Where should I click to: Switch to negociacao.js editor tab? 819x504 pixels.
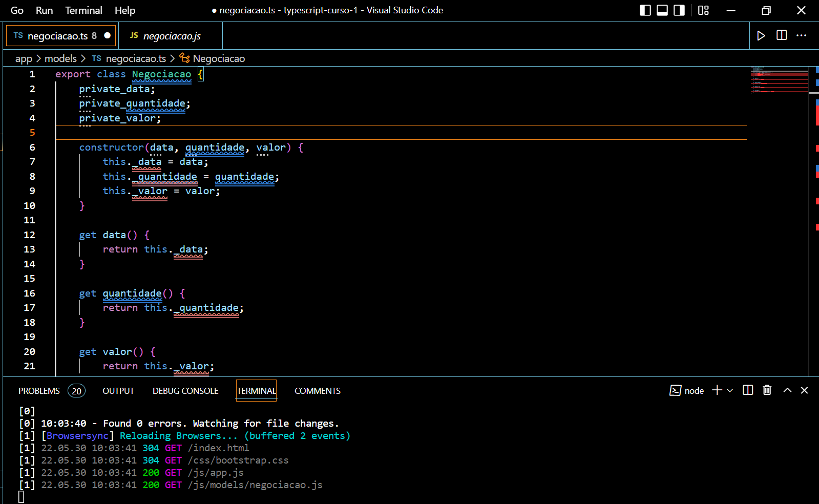coord(172,36)
